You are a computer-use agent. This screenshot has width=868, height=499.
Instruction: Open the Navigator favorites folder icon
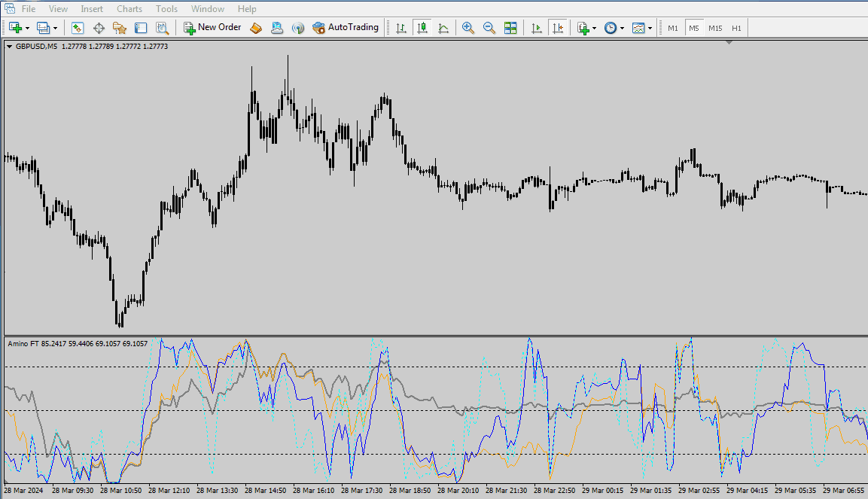tap(119, 28)
